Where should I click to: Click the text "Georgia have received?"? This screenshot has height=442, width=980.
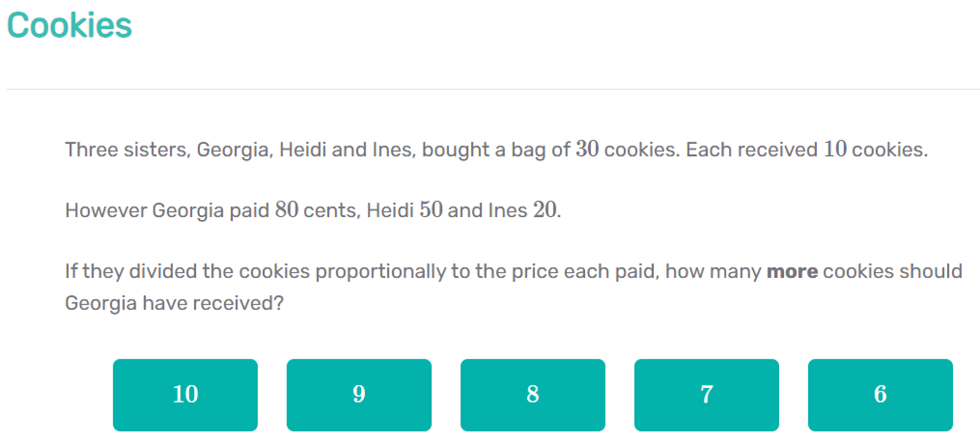(x=174, y=303)
